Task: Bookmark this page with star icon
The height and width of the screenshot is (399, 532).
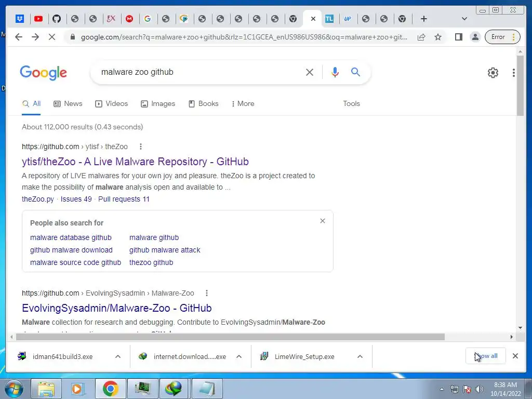Action: point(438,37)
